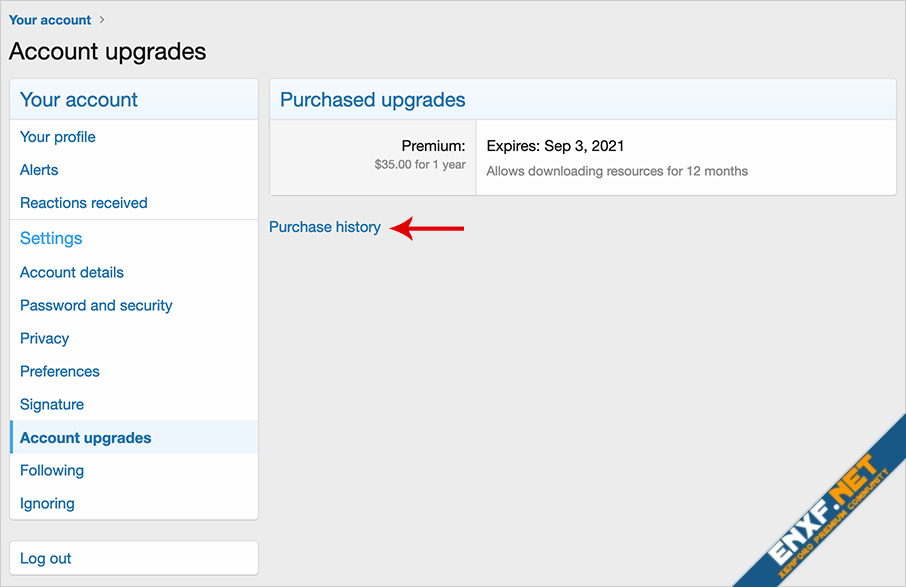Click the Account upgrades sidebar item
Screen dimensions: 906x587
(x=86, y=438)
